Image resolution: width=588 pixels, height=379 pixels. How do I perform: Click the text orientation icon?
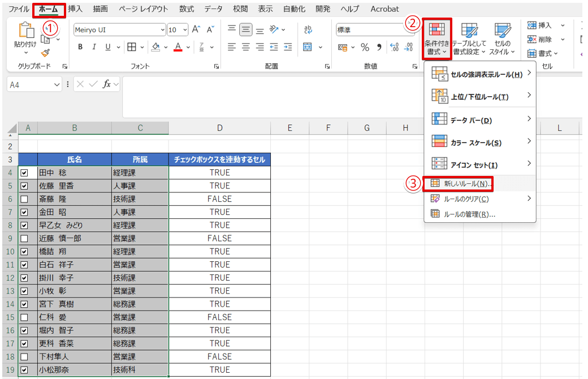274,29
